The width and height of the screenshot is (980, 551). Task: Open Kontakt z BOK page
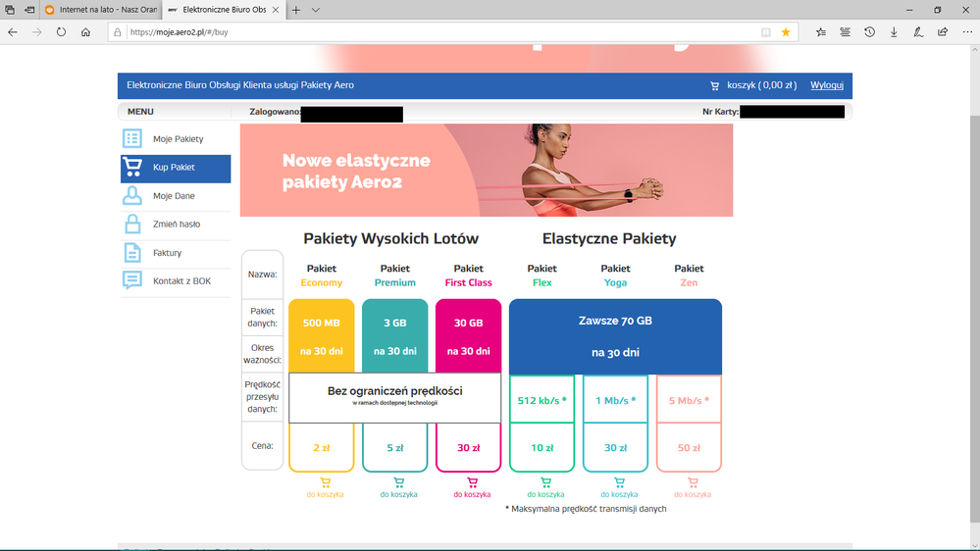tap(181, 281)
